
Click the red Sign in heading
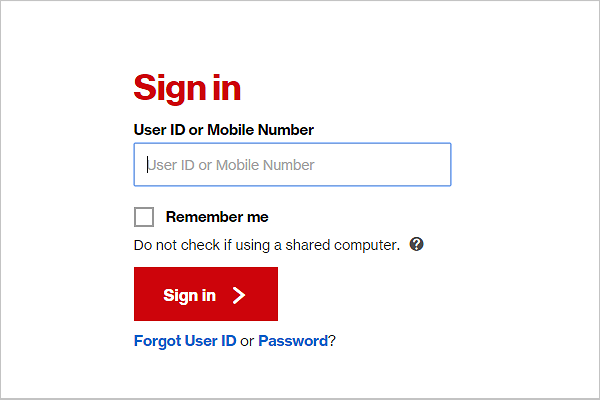coord(187,88)
